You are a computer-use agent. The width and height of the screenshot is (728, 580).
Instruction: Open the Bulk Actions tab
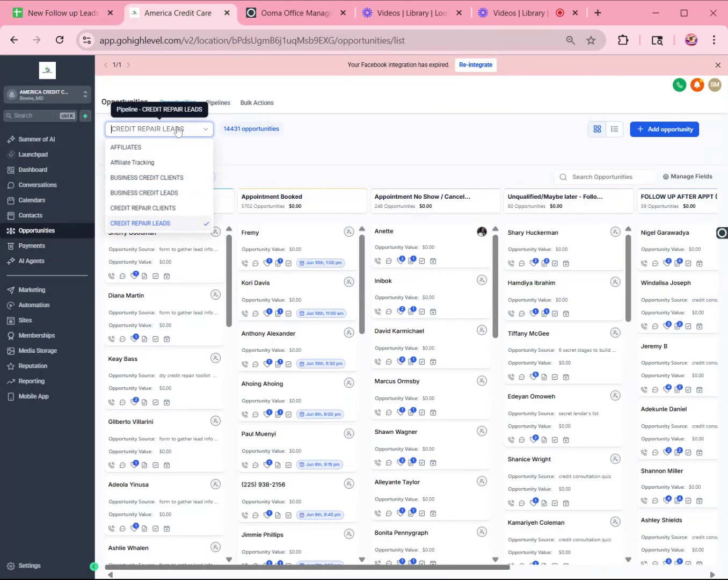coord(257,103)
